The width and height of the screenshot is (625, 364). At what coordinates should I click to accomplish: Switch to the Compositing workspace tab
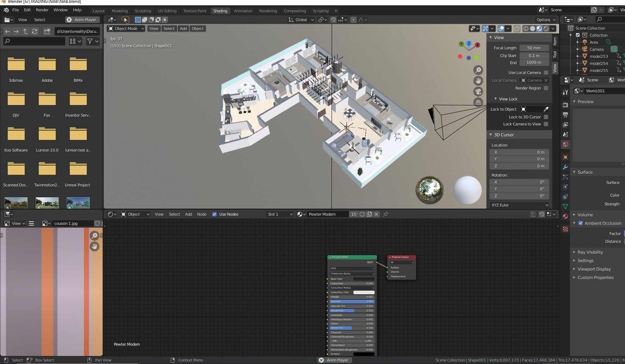click(295, 11)
